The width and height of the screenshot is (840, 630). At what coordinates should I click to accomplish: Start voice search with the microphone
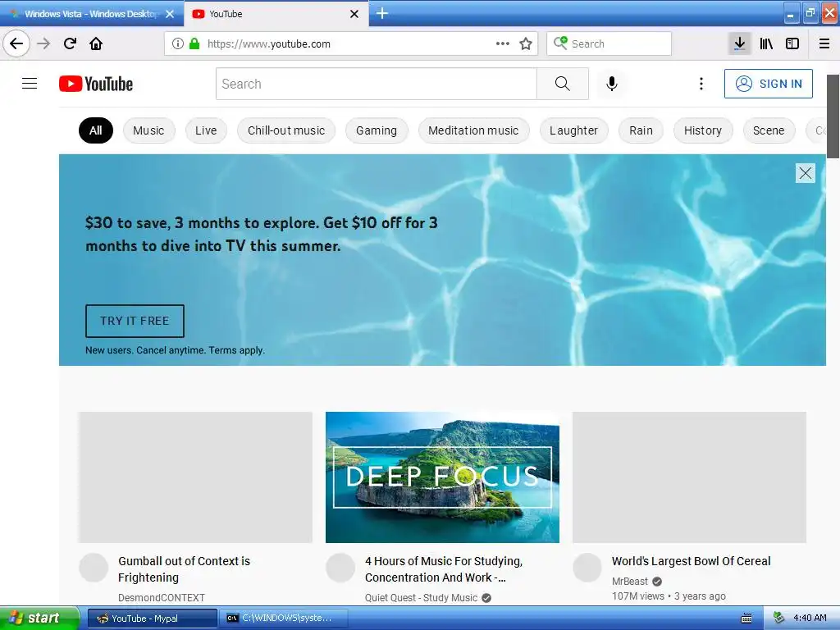[612, 84]
